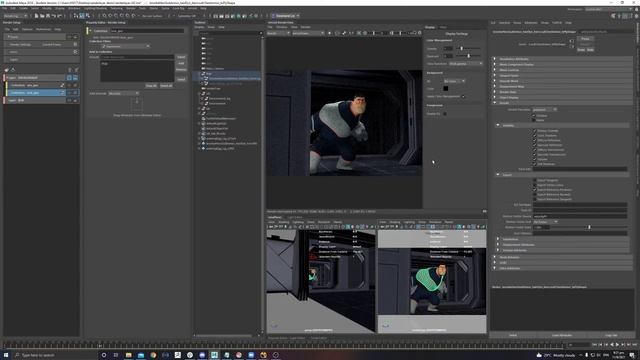The image size is (640, 360).
Task: Expand the Render Stats section
Action: point(562,92)
